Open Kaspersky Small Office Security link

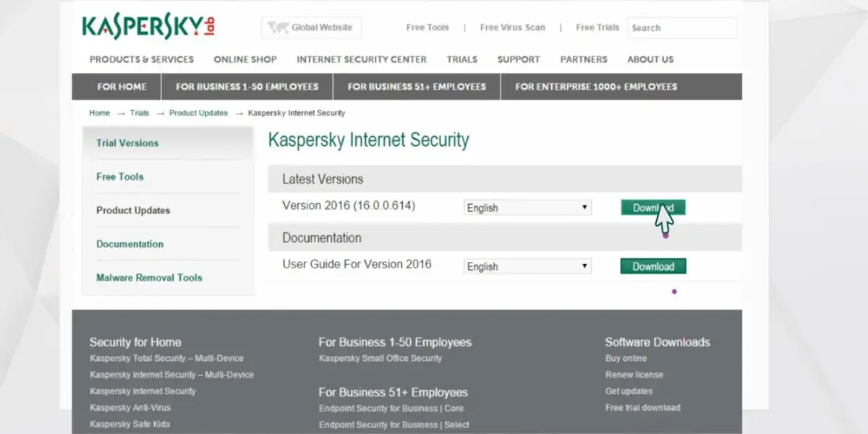point(380,358)
